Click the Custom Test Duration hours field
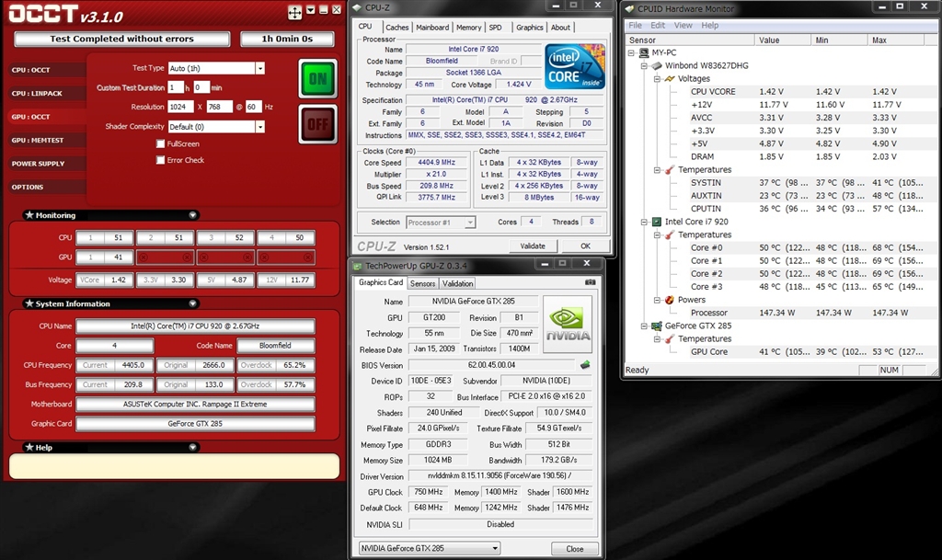The image size is (942, 560). pyautogui.click(x=176, y=87)
